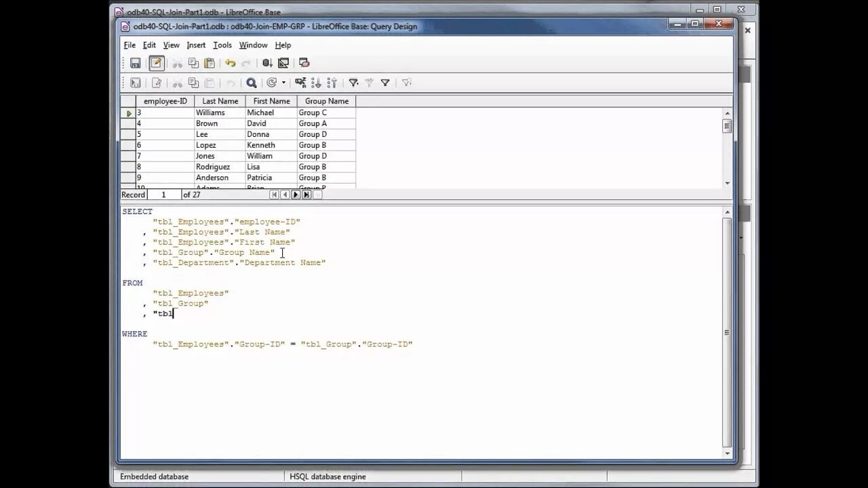Sort Ascending icon in data toolbar
This screenshot has width=868, height=488.
coord(316,83)
